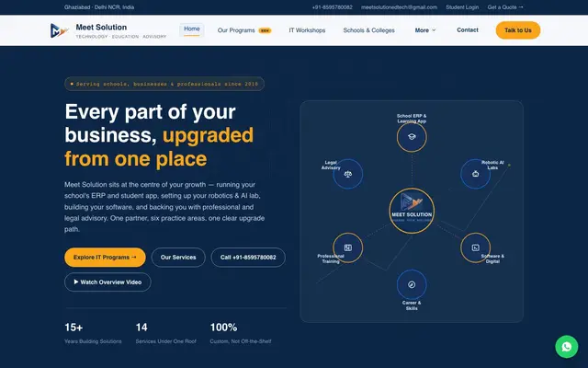
Task: Click the "100%" custom stat
Action: coord(223,328)
